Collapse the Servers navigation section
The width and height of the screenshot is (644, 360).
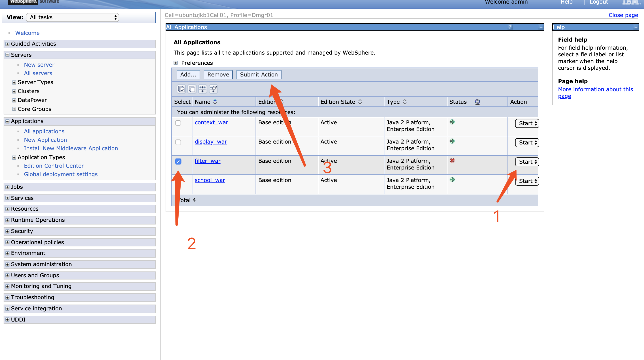[8, 55]
